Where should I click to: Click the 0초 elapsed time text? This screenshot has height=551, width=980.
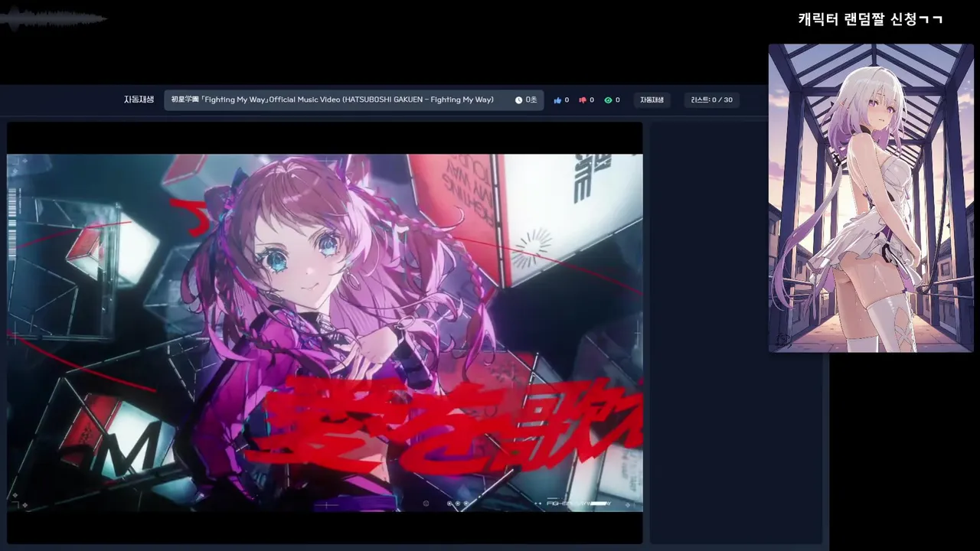coord(531,100)
